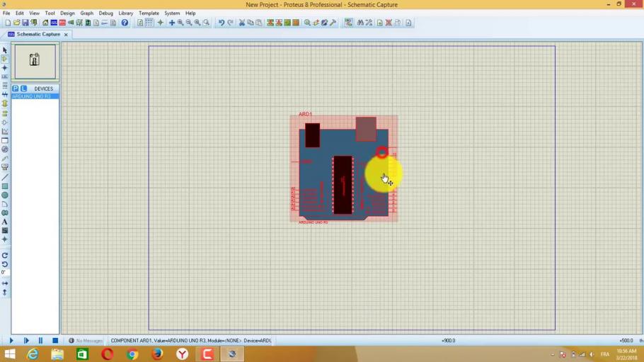
Task: Select the Buses Mode tool
Action: click(x=5, y=95)
